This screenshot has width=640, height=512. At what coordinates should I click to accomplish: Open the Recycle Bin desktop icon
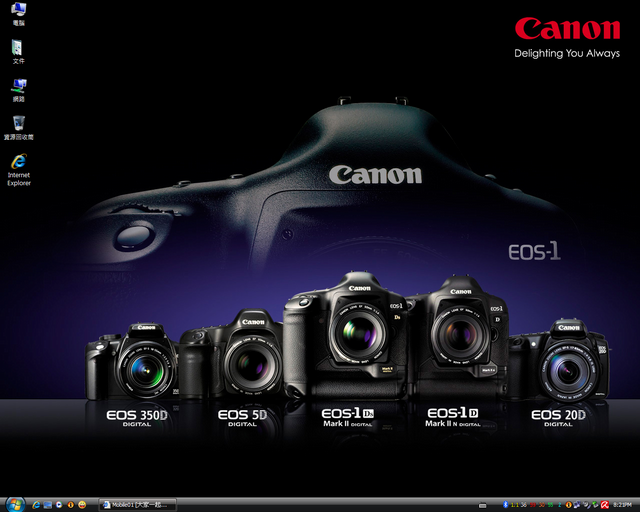pyautogui.click(x=18, y=127)
